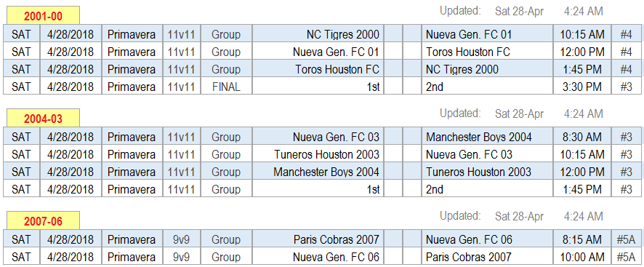
Task: Select the #5A field for the 10:00 AM game
Action: coord(626,257)
